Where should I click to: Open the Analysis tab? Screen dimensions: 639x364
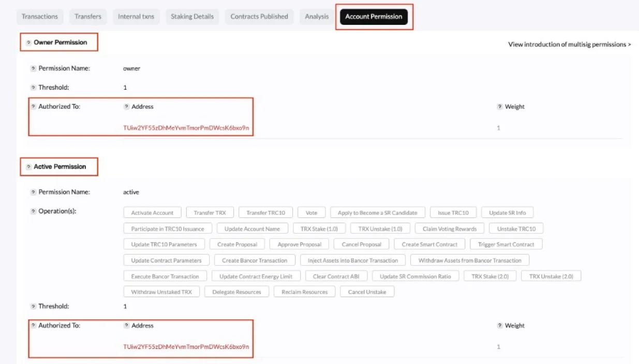317,17
